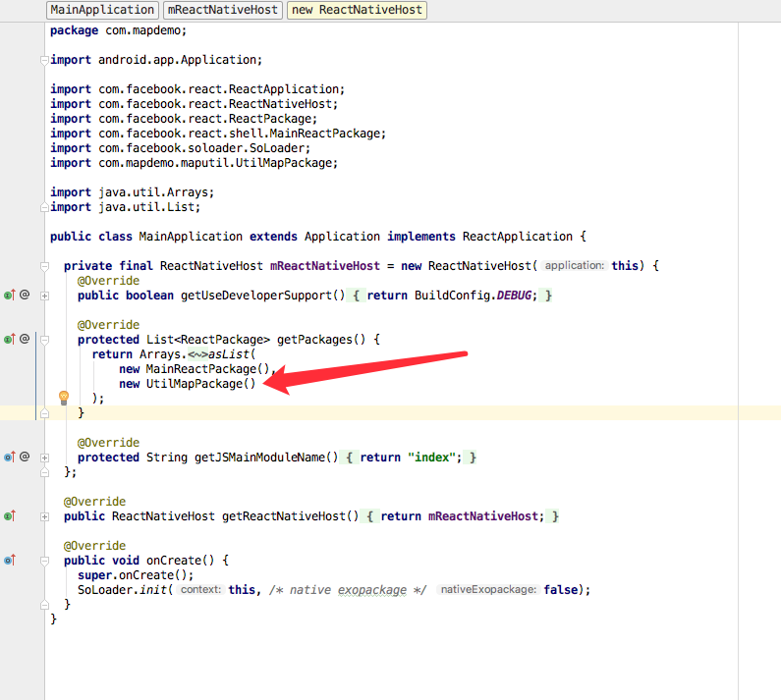Click 'implements' keyword in class declaration

tap(420, 237)
